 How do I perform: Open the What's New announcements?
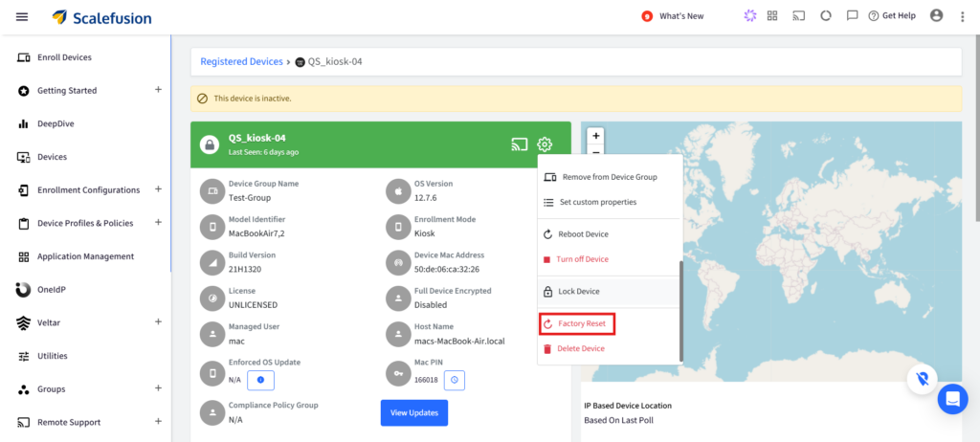pos(673,16)
